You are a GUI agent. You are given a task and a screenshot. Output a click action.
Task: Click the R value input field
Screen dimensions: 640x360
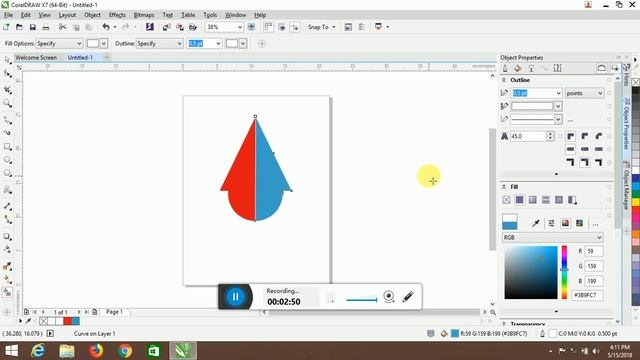click(593, 251)
